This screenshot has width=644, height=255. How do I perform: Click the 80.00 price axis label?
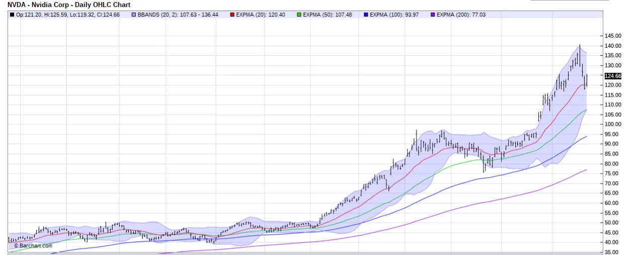[x=613, y=164]
